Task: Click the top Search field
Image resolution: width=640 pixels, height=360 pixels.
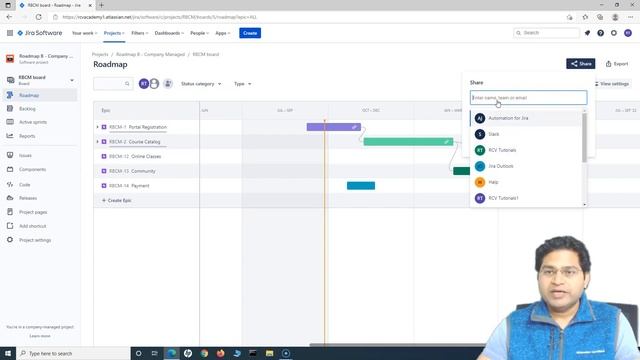Action: tap(546, 33)
